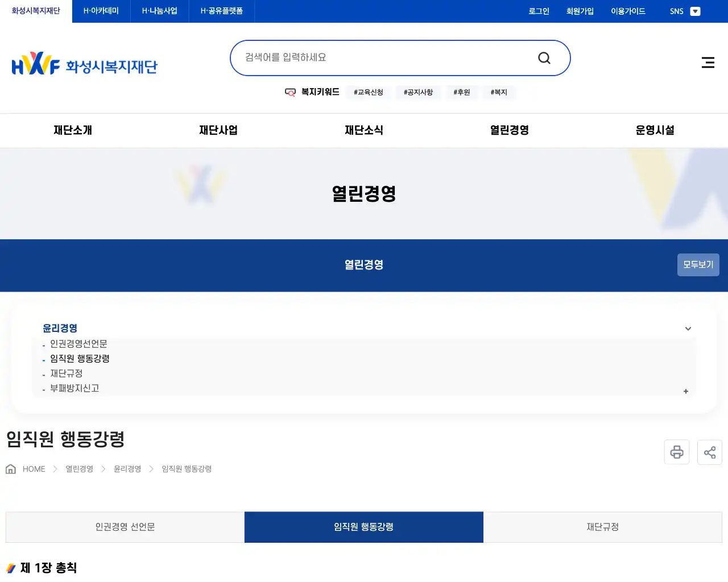This screenshot has width=728, height=582.
Task: Switch to the 재단규정 tab
Action: [x=602, y=527]
